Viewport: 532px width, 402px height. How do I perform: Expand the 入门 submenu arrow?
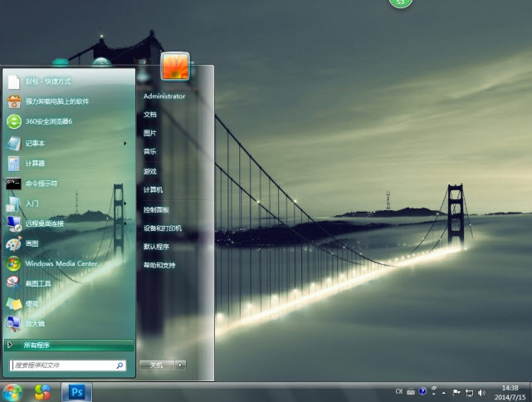click(125, 203)
